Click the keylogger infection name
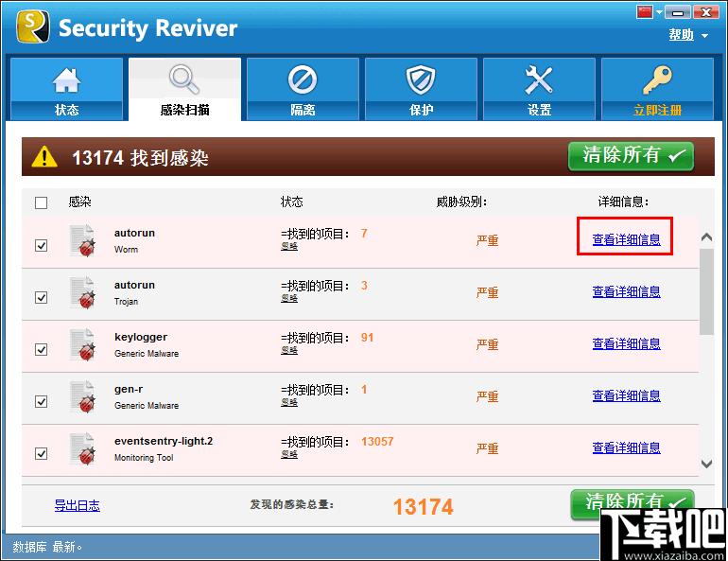Viewport: 728px width, 561px height. tap(141, 337)
